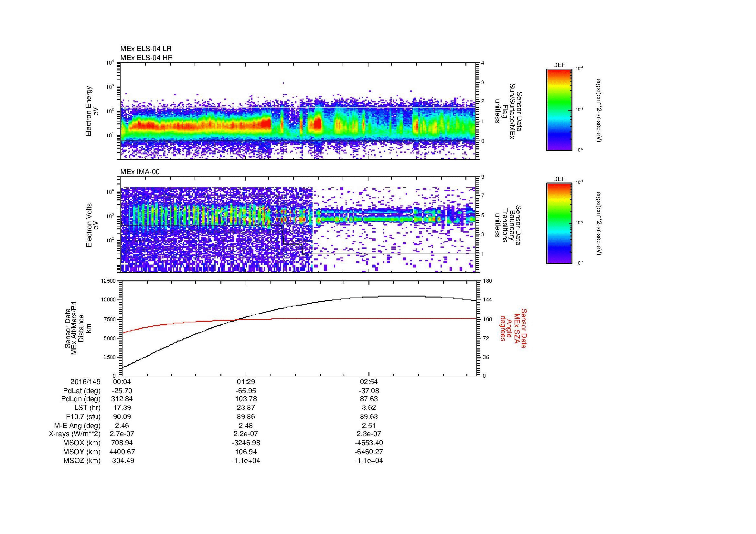Click the PdLat value '-37.08'
This screenshot has width=756, height=534.
[x=369, y=391]
